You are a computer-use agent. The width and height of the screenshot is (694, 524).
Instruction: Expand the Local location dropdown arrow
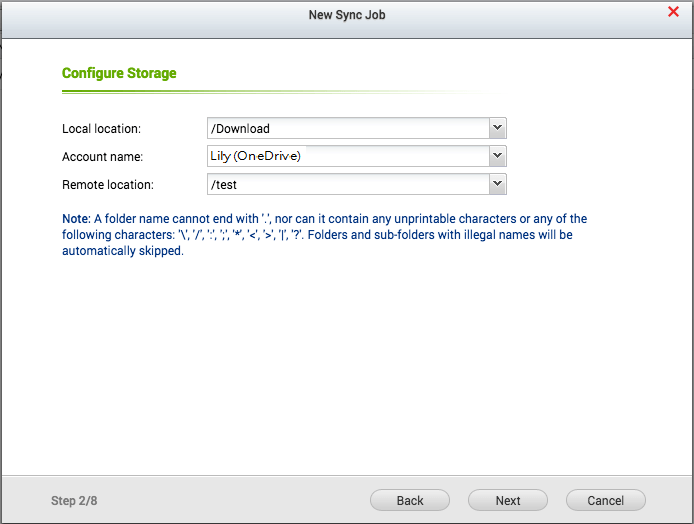498,128
